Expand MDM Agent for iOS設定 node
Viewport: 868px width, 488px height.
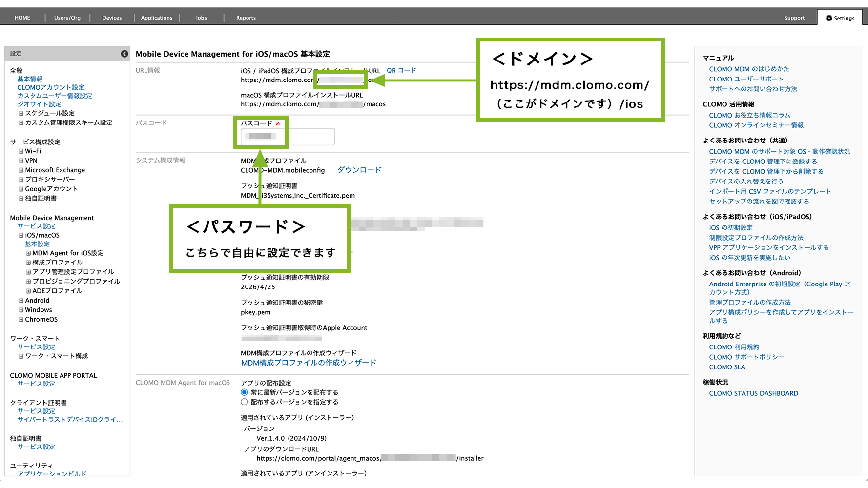(x=28, y=253)
